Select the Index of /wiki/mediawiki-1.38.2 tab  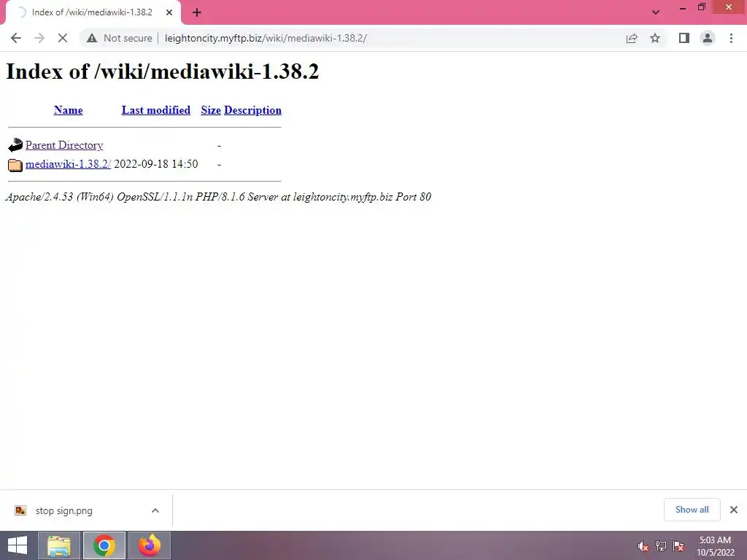coord(92,12)
